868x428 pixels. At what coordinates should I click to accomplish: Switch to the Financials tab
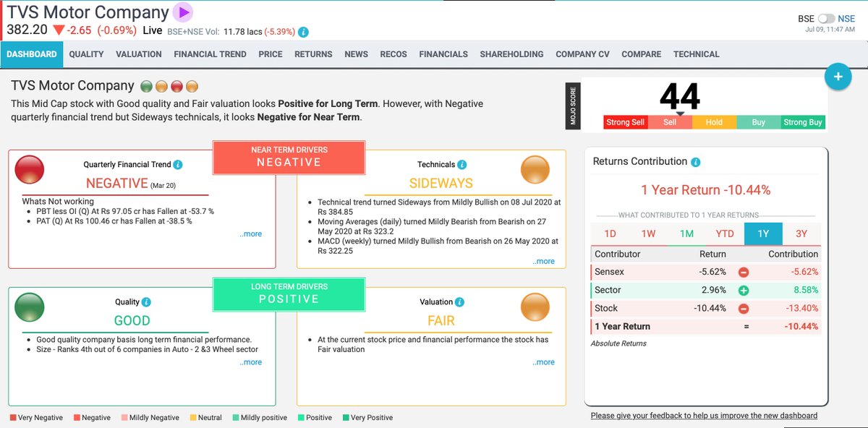pos(443,54)
